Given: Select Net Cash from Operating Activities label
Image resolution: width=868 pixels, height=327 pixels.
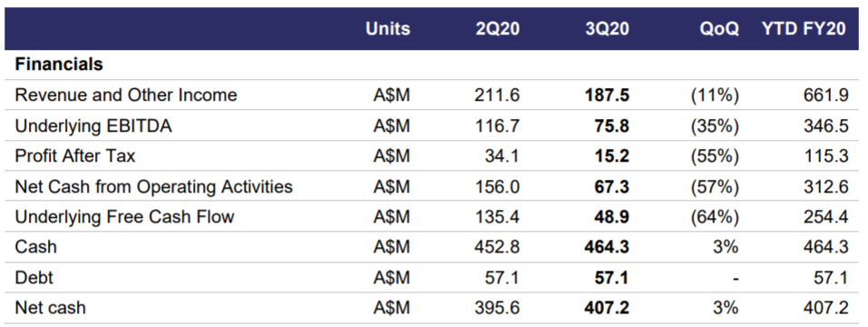Looking at the screenshot, I should point(153,187).
